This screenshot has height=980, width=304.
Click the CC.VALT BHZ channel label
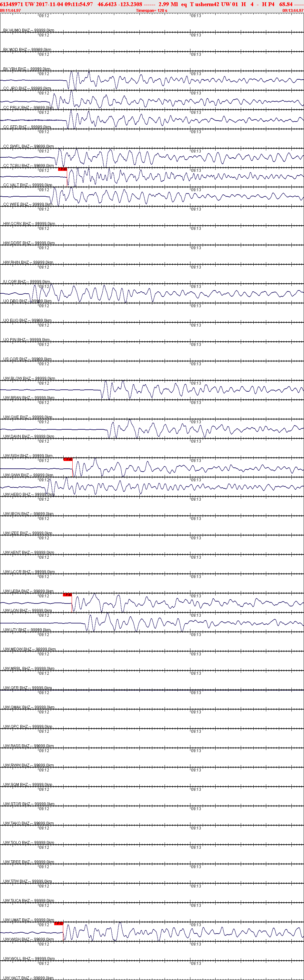[x=28, y=185]
